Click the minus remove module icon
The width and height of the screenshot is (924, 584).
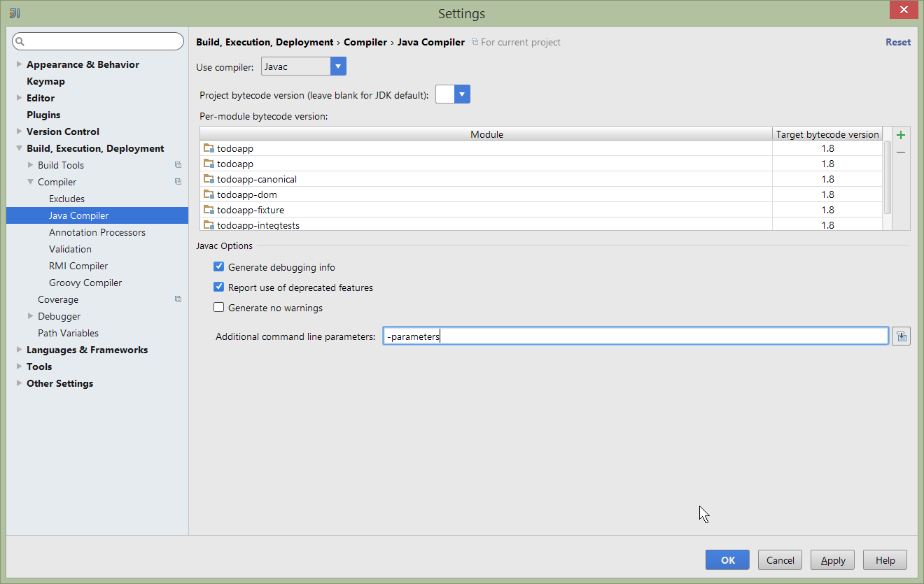[901, 152]
